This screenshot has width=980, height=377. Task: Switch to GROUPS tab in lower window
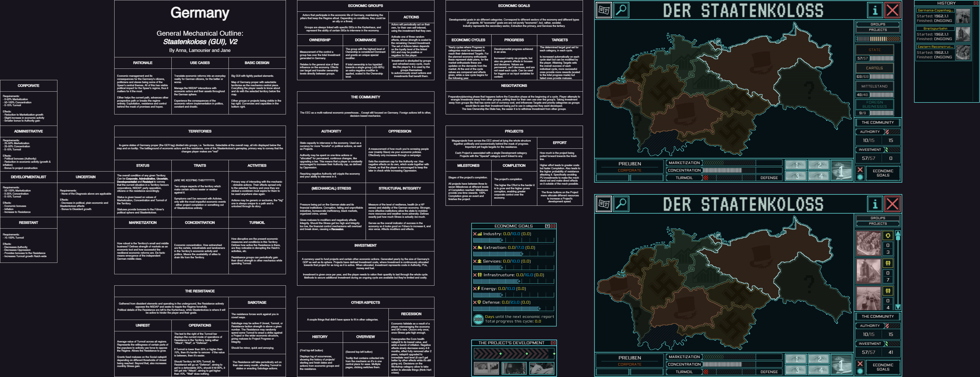click(878, 218)
